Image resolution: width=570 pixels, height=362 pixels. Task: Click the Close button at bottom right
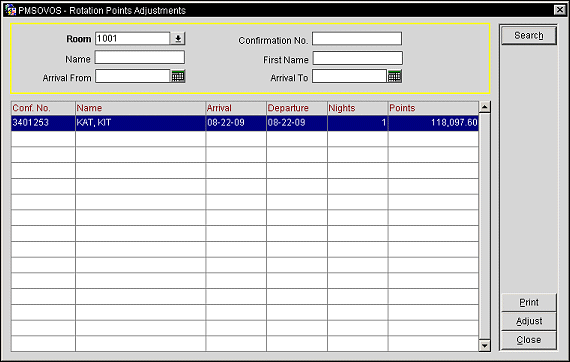coord(529,340)
